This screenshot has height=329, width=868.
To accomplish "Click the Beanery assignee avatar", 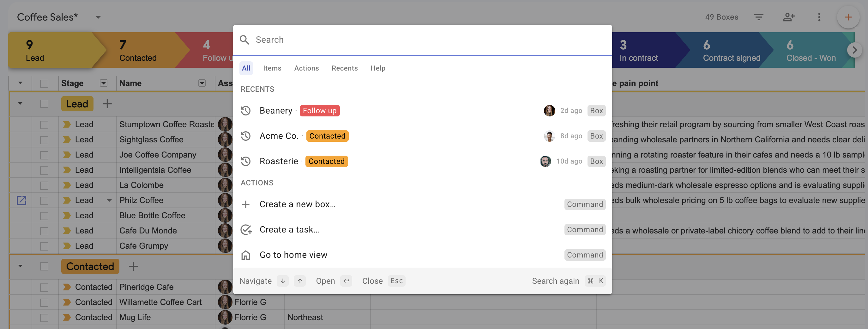I will coord(549,111).
